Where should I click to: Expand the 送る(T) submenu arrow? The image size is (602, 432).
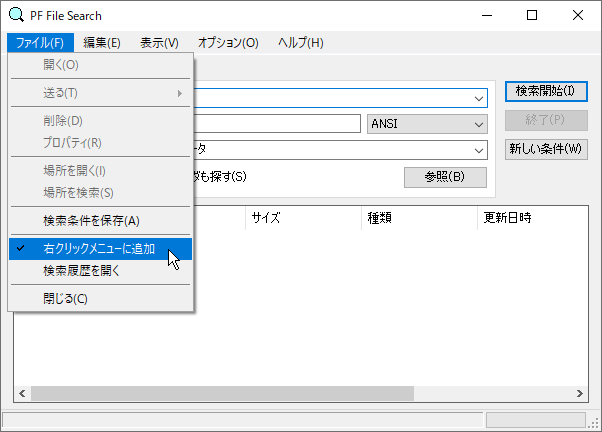coord(179,93)
